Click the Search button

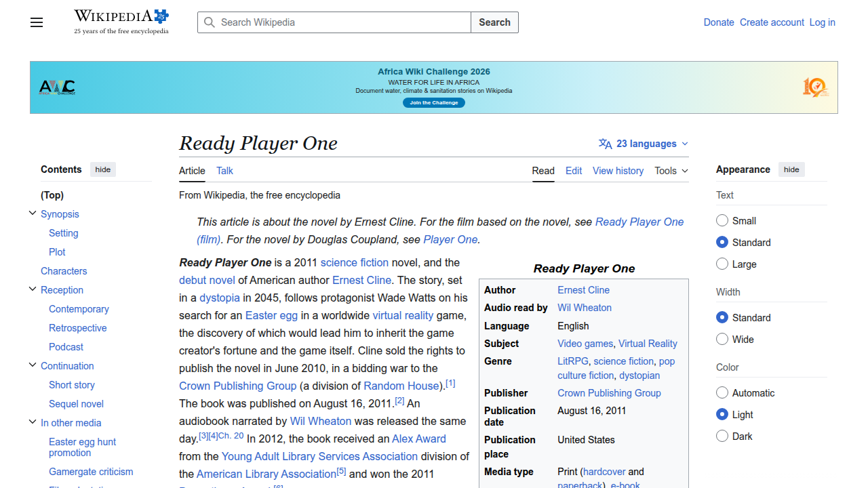[x=494, y=22]
